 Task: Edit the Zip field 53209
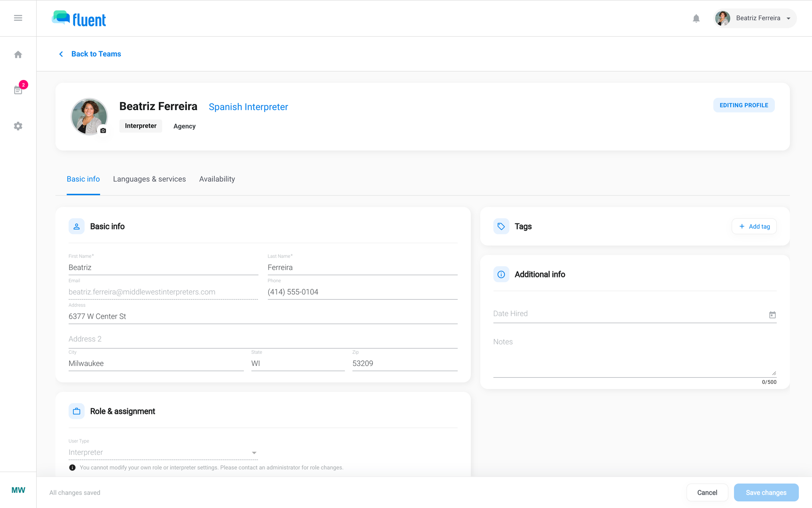tap(405, 363)
